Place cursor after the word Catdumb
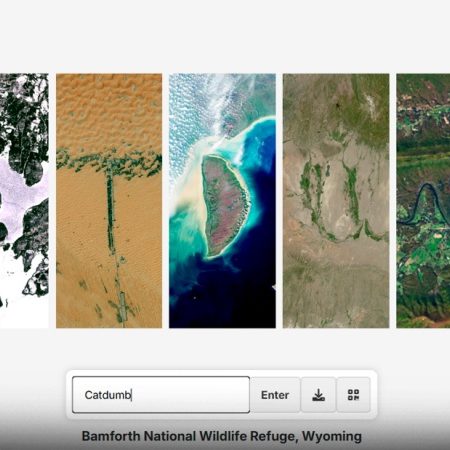 pyautogui.click(x=132, y=395)
